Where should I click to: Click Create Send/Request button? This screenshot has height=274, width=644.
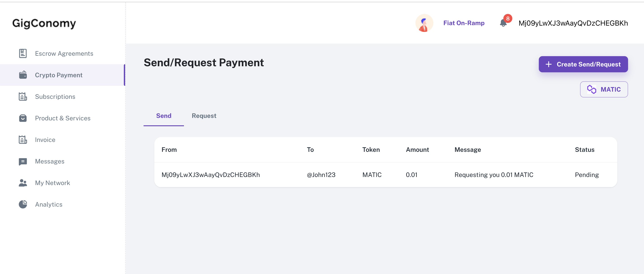(x=583, y=64)
